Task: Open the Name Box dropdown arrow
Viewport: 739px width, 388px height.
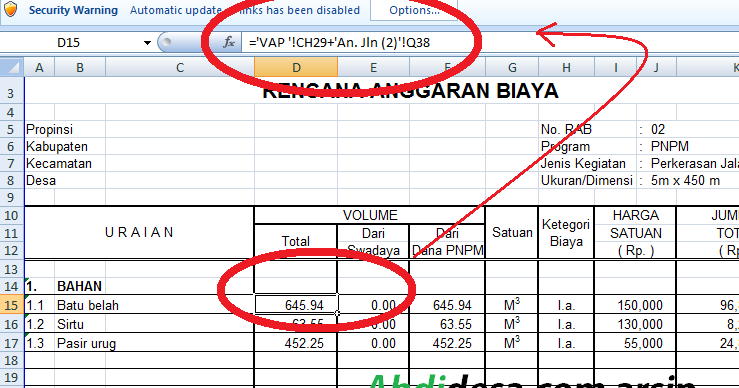Action: pyautogui.click(x=147, y=43)
